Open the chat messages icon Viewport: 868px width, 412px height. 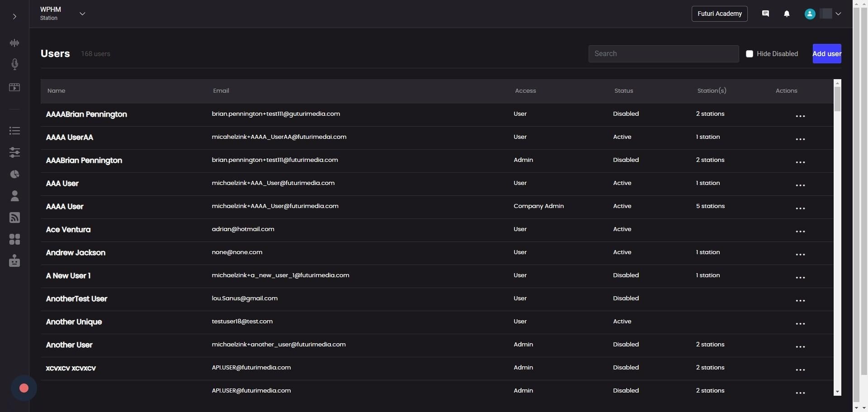coord(765,14)
